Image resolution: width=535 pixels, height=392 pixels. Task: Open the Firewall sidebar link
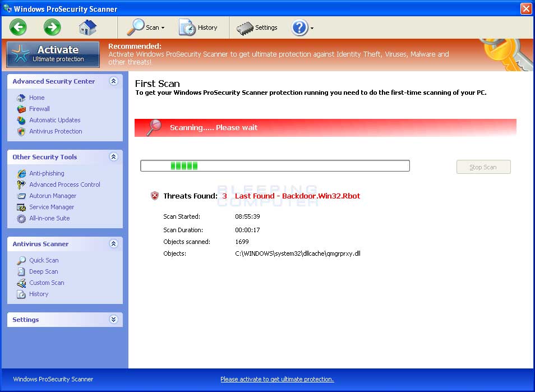click(x=39, y=109)
